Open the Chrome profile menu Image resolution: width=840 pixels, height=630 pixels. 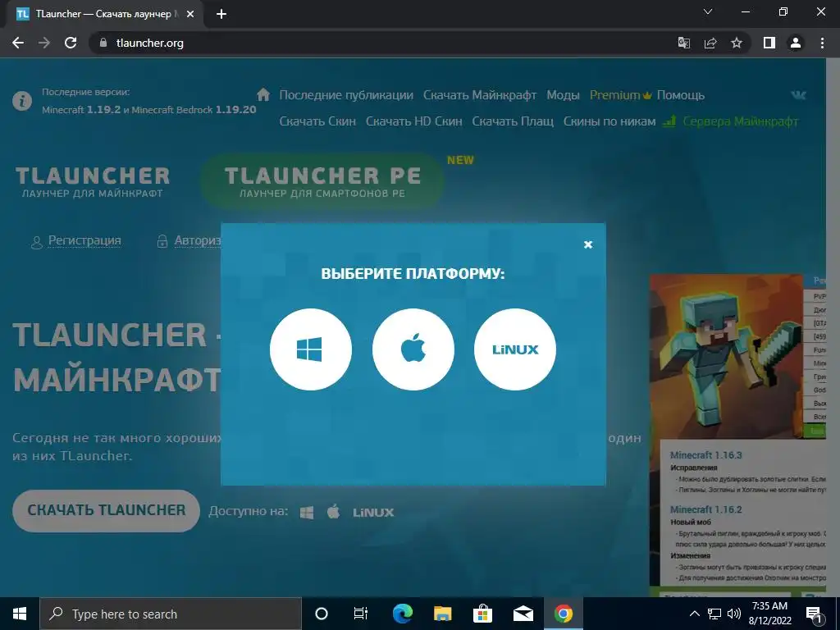coord(796,43)
